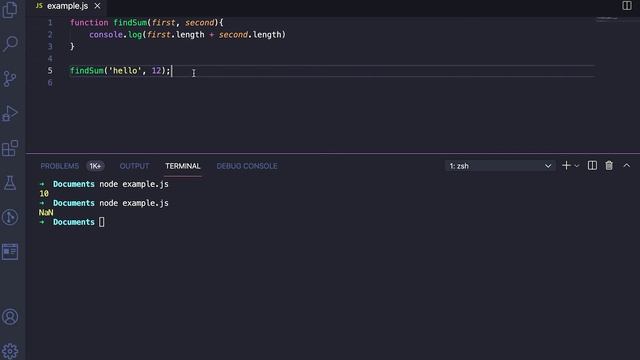Click line number 1 in gutter
Screen dimensions: 640x360
[50, 23]
